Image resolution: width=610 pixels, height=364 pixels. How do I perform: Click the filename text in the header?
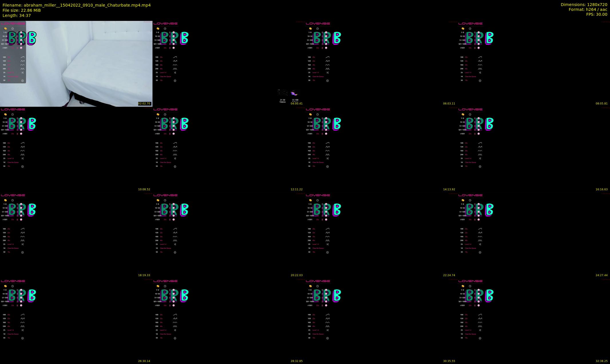click(76, 5)
